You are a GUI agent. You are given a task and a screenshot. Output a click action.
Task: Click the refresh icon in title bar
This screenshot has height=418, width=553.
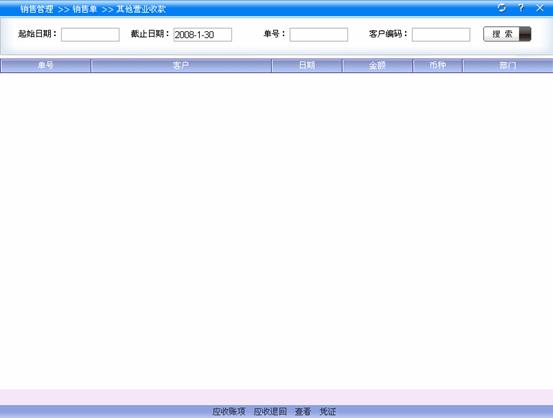click(x=502, y=7)
